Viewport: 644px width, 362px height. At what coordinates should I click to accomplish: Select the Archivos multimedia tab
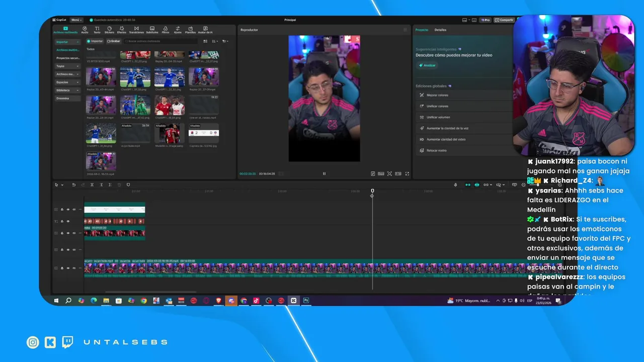pyautogui.click(x=65, y=30)
